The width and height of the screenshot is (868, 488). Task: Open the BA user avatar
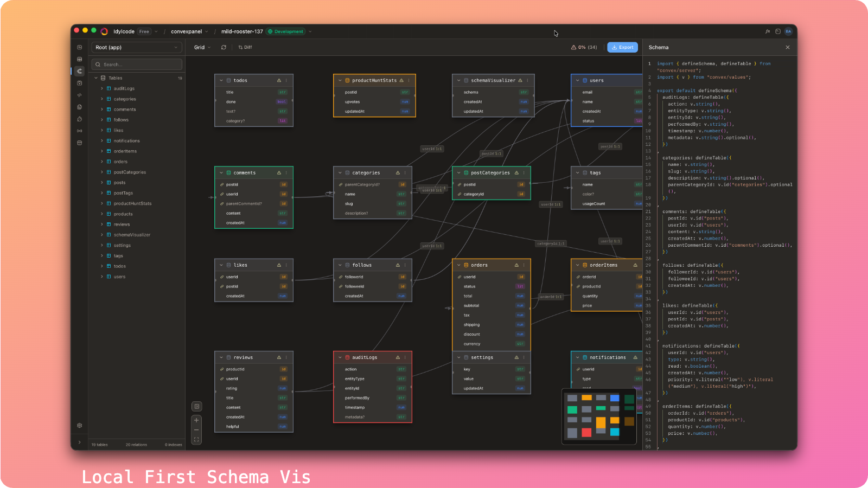(x=788, y=31)
